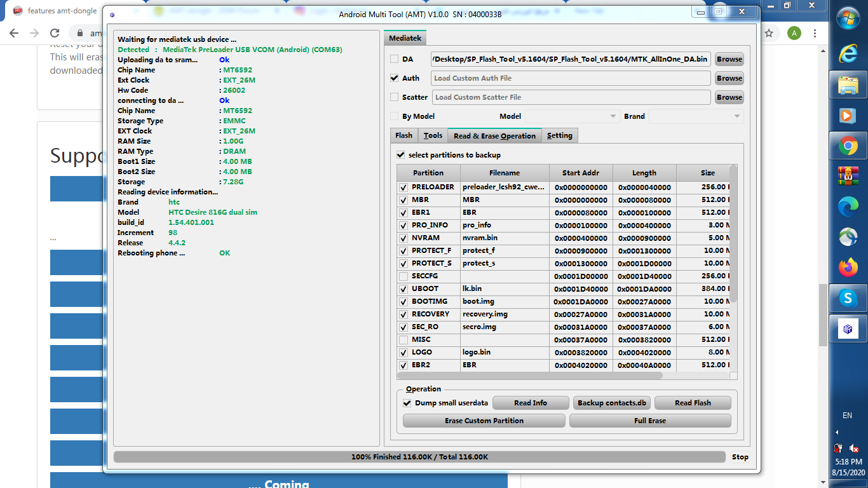
Task: Switch to Google Chrome via taskbar icon
Action: (848, 147)
